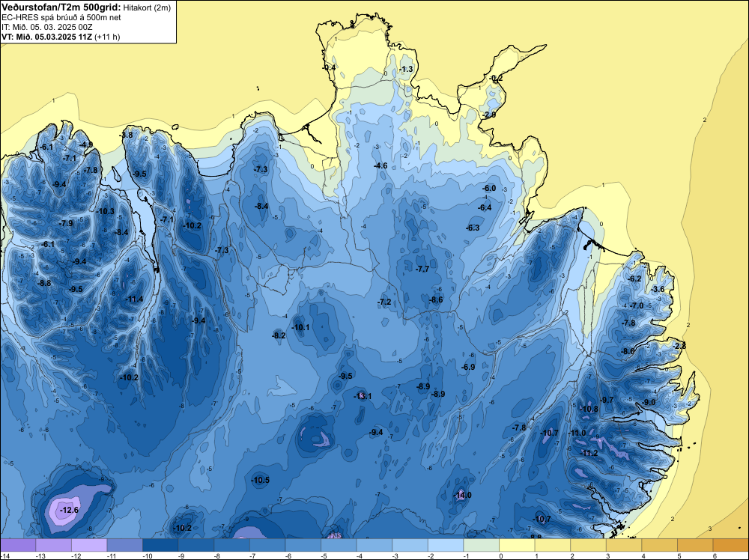Click the temperature value -3.8
The image size is (749, 560).
[x=126, y=135]
